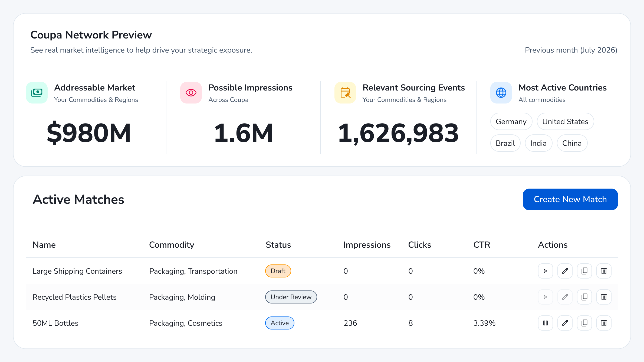Click the Possible Impressions eye icon
Image resolution: width=644 pixels, height=362 pixels.
191,93
